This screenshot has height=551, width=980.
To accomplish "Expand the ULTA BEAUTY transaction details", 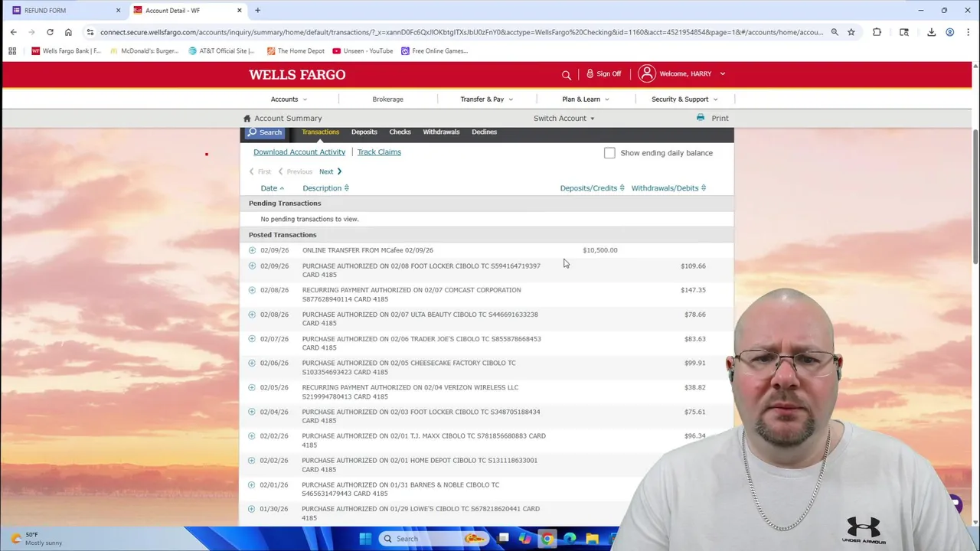I will pyautogui.click(x=252, y=315).
